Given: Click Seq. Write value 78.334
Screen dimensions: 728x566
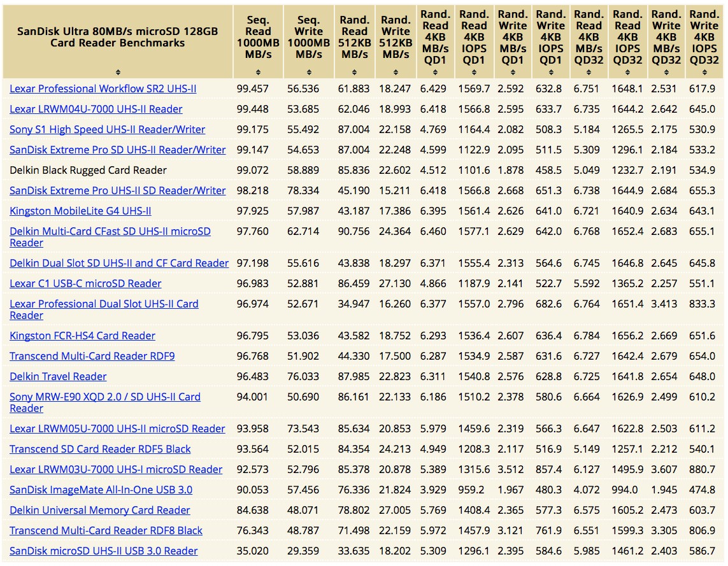Looking at the screenshot, I should [x=303, y=190].
